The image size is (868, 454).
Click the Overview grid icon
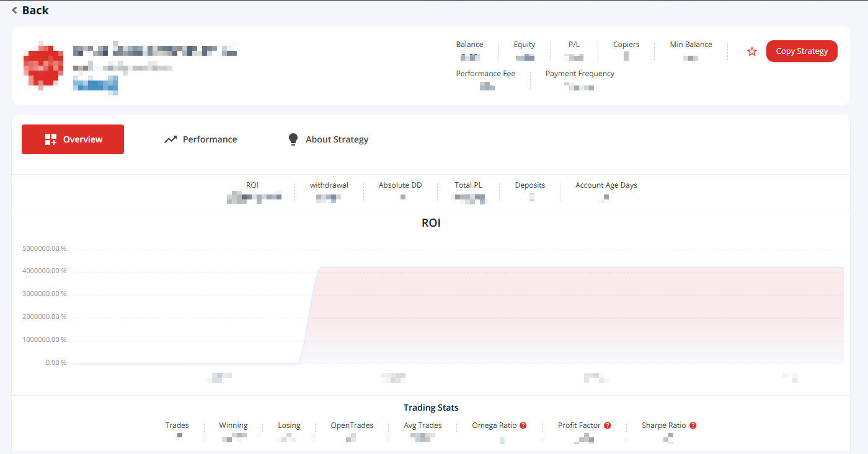tap(51, 139)
